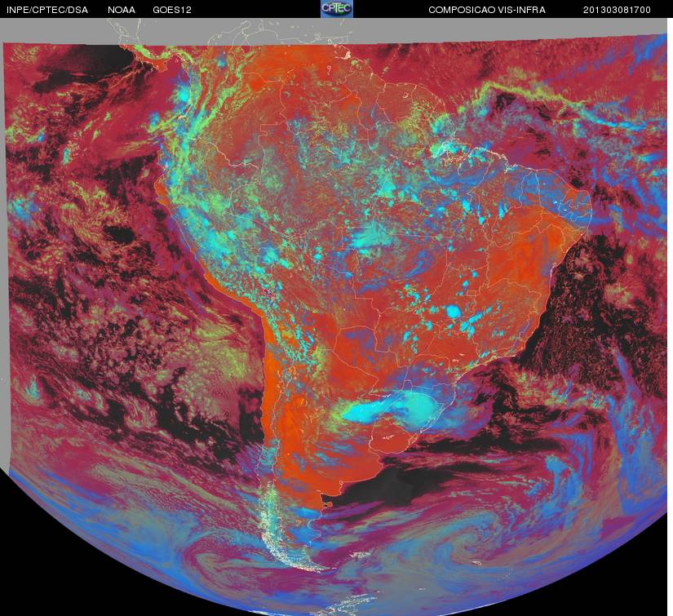Select the timestamp 201303081700
The image size is (673, 616).
617,10
